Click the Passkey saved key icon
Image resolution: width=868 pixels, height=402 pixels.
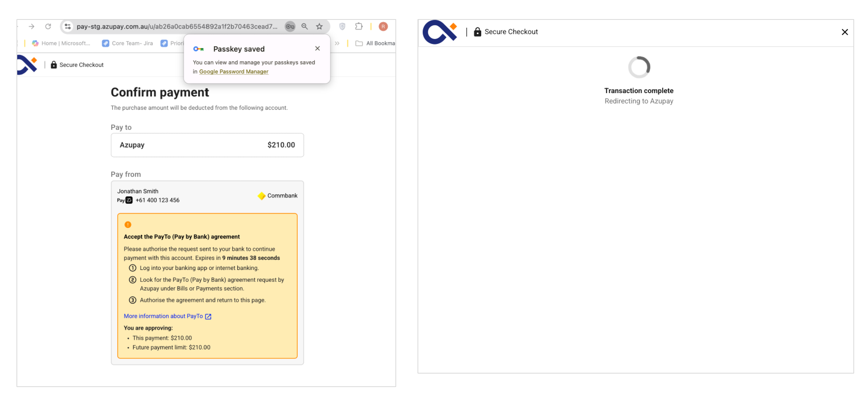(x=198, y=49)
